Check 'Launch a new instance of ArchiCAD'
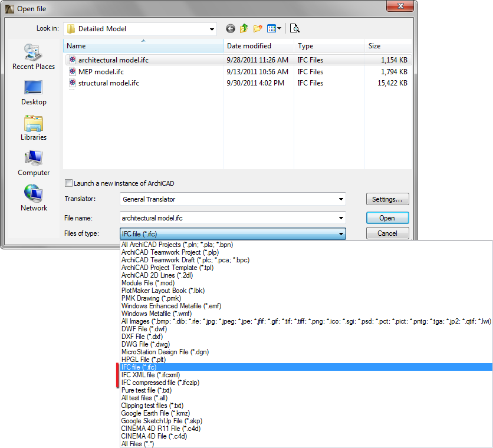Image resolution: width=493 pixels, height=448 pixels. 68,183
